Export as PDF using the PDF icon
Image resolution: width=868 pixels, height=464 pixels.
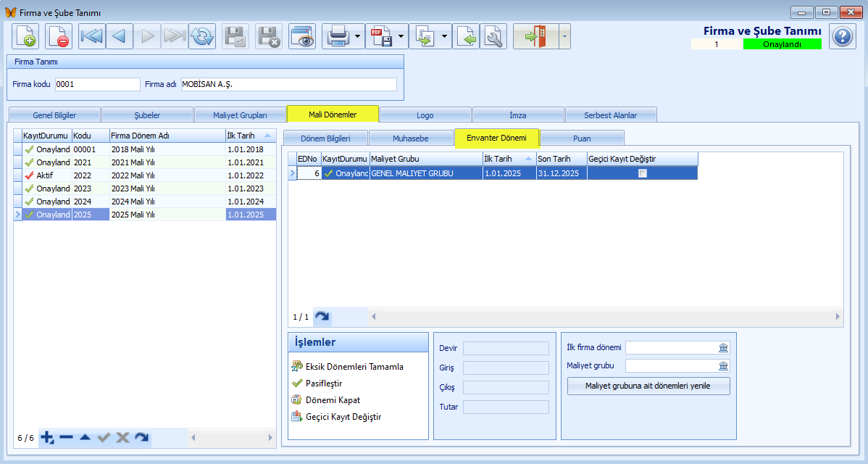[x=381, y=36]
